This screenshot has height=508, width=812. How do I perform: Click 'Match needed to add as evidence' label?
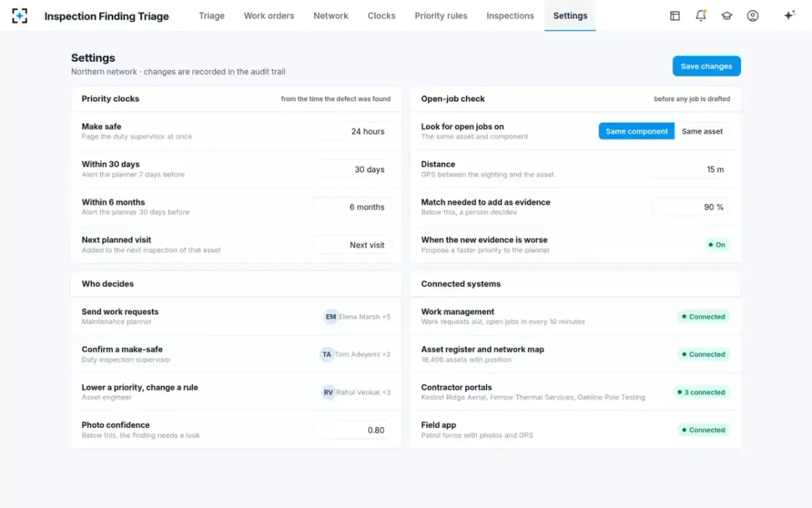[486, 202]
